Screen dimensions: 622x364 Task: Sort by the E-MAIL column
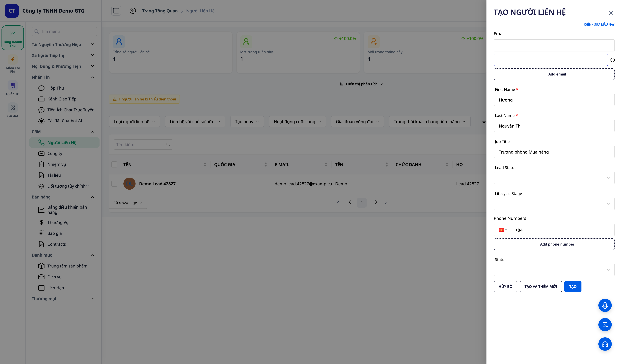(x=326, y=164)
